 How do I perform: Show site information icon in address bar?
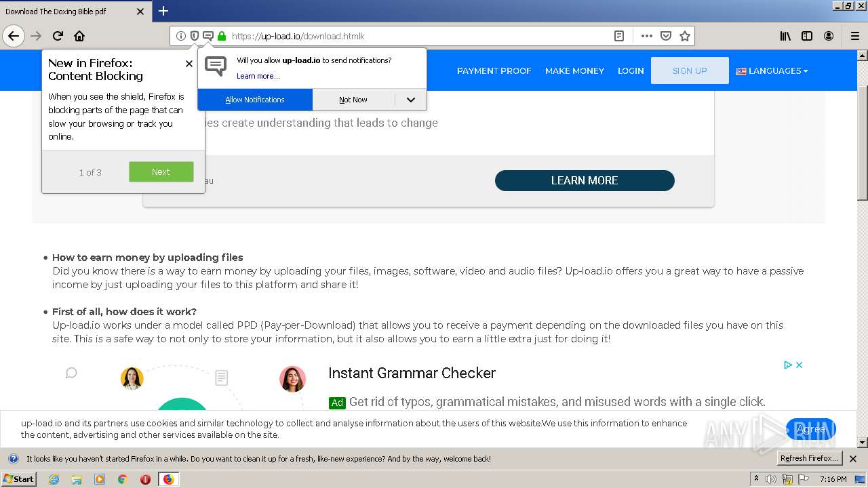point(181,36)
